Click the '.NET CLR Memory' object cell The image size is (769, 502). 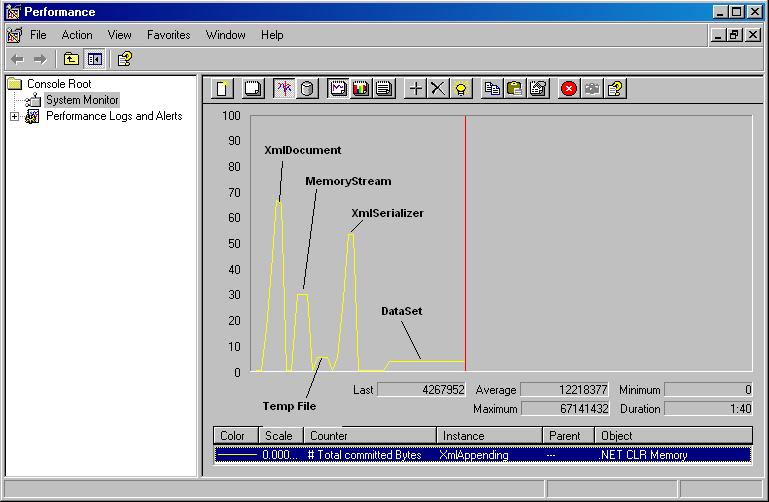[x=643, y=455]
